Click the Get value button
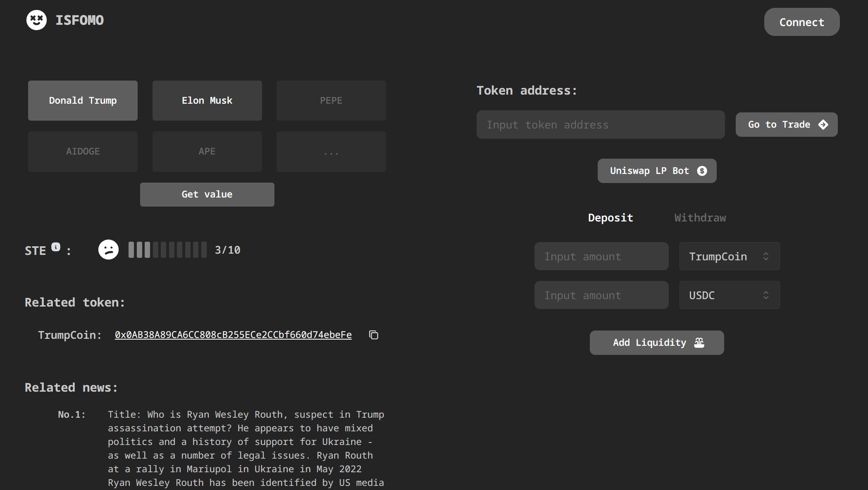This screenshot has height=490, width=868. click(207, 194)
